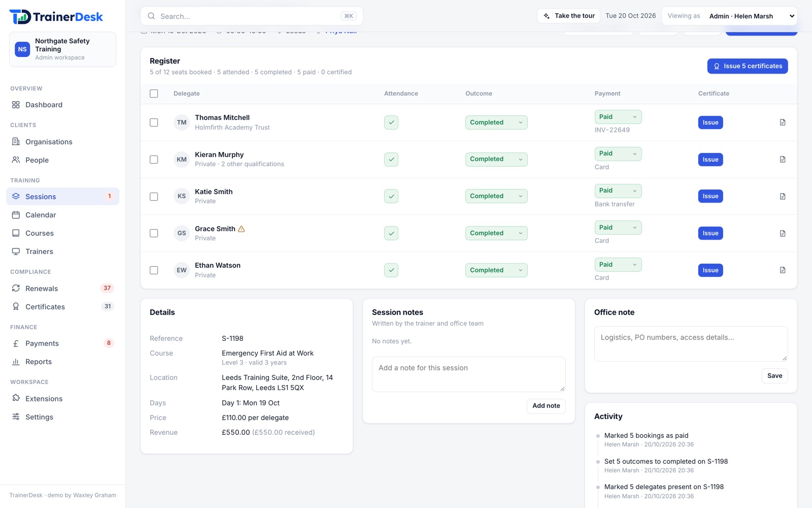Click Issue 5 certificates button

coord(748,66)
